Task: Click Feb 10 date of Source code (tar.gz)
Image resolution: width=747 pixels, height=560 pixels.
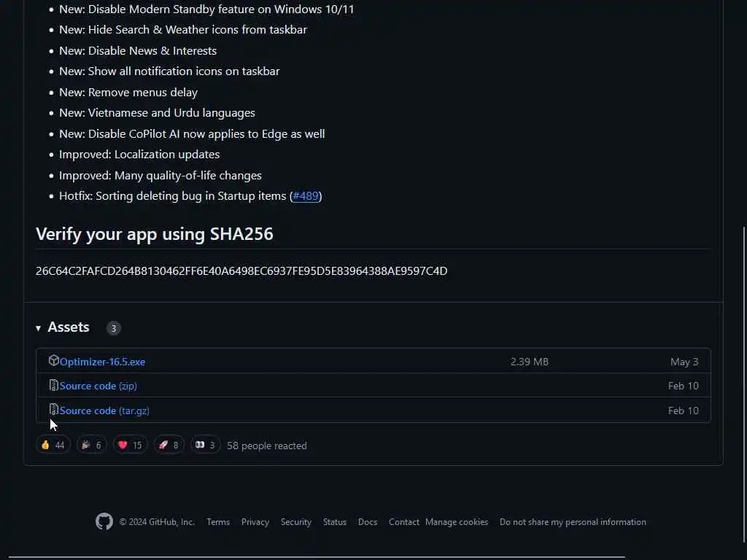Action: pyautogui.click(x=683, y=411)
